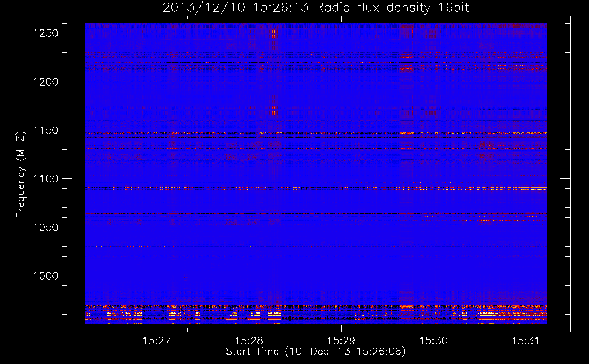Click the 15:30 time tick label
The image size is (589, 364).
pyautogui.click(x=434, y=341)
